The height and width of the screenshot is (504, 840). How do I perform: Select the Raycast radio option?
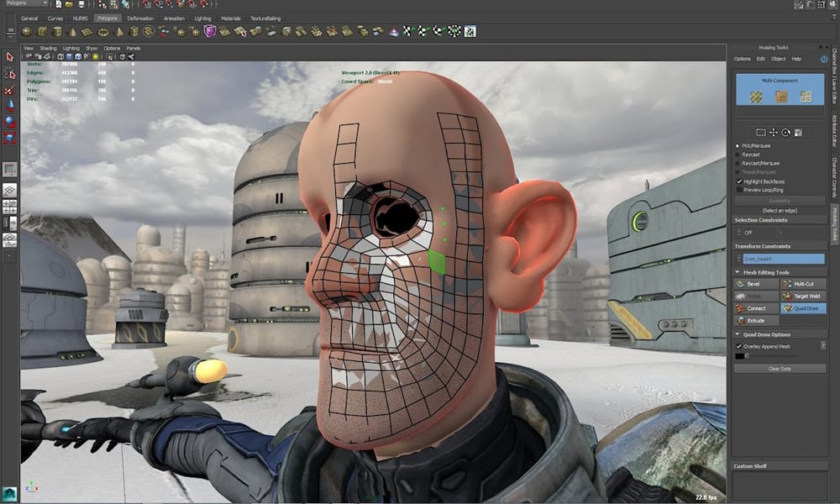point(738,155)
